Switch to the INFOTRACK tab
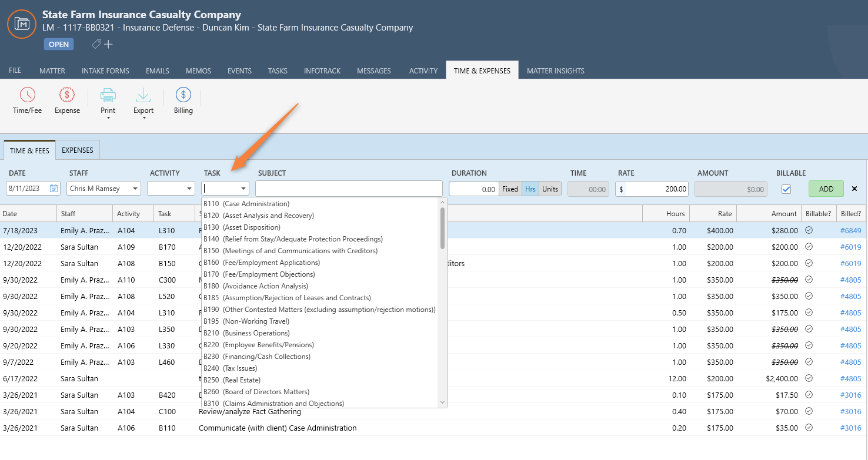Screen dimensions: 868x460 tap(322, 70)
